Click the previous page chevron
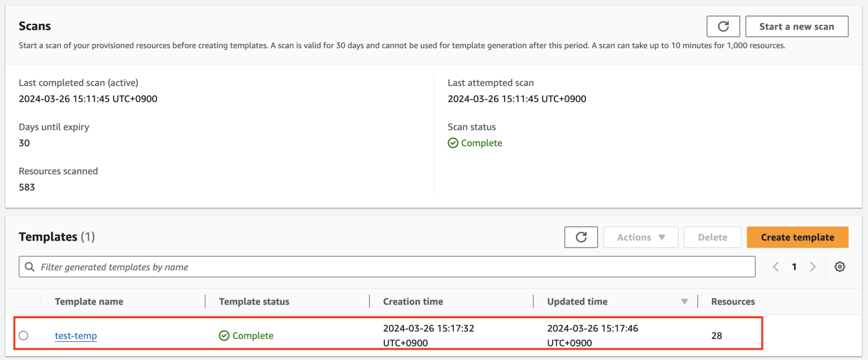Image resolution: width=868 pixels, height=360 pixels. pyautogui.click(x=775, y=266)
